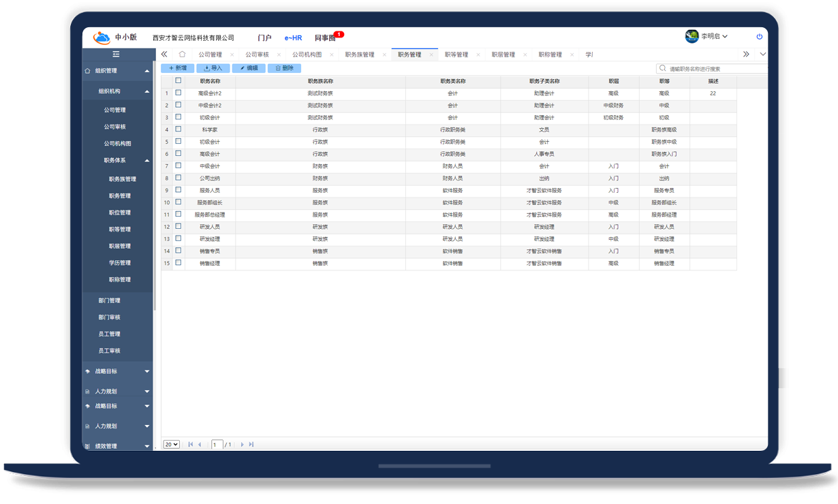Screen dimensions: 838x504
Task: Open the 门户 top menu
Action: 264,38
